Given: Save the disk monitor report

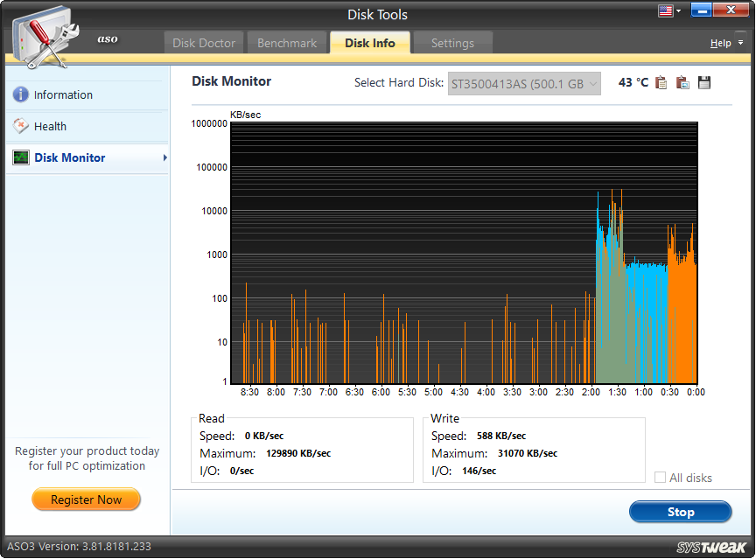Looking at the screenshot, I should pos(703,82).
